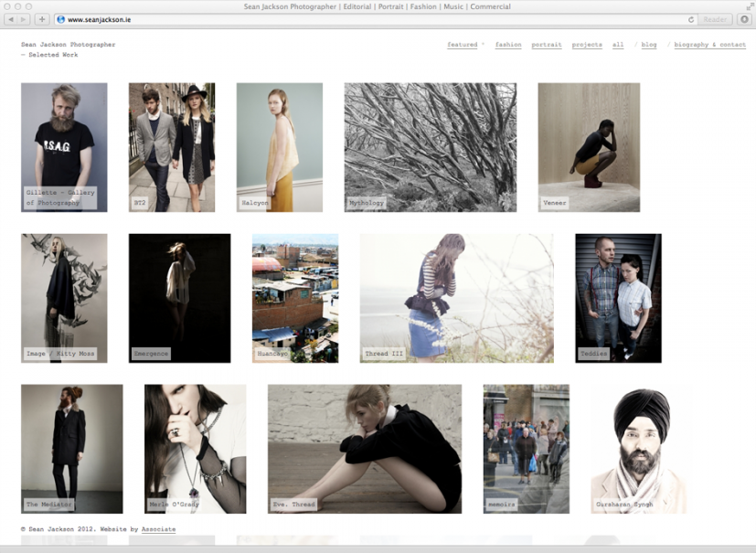Click the browser forward arrow button
This screenshot has width=756, height=553.
tap(24, 19)
